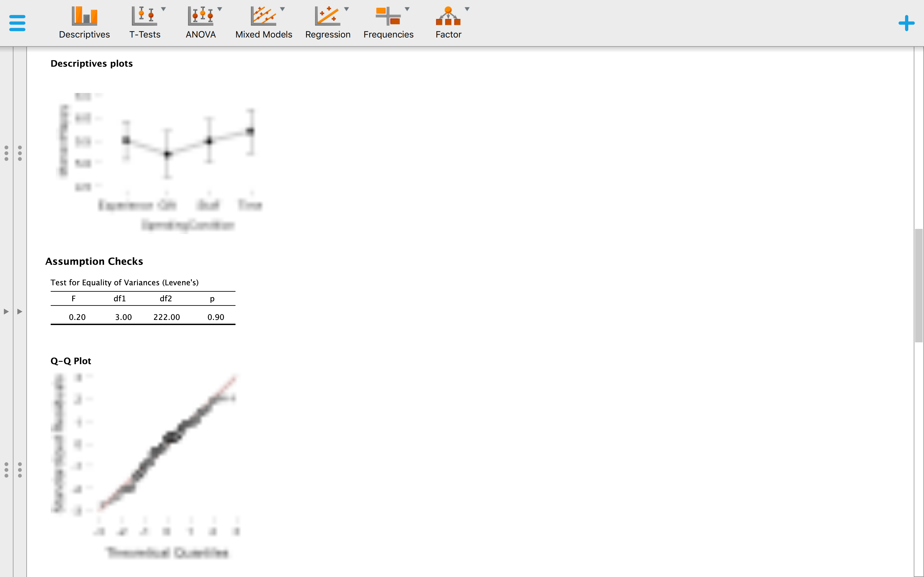Open the T-Tests analysis
Screen dimensions: 924x577
(144, 22)
